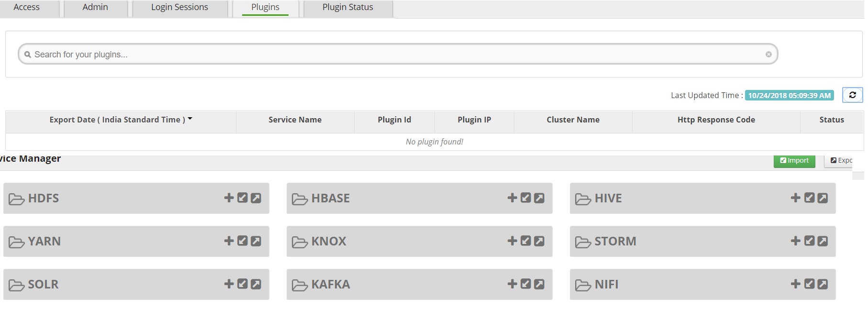Go to the Admin tab
The image size is (868, 310).
click(95, 8)
